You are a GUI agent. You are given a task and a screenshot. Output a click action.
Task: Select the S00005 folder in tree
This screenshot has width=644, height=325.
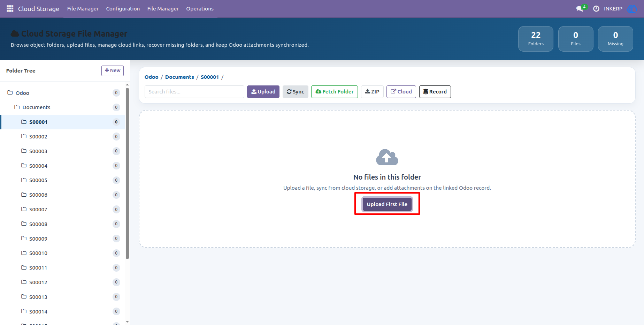point(63,180)
